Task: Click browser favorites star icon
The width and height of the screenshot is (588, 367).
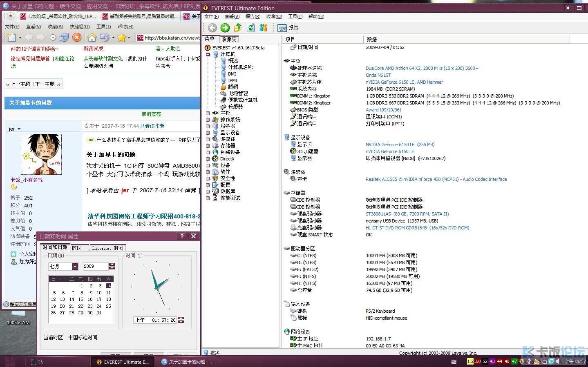Action: click(x=121, y=38)
